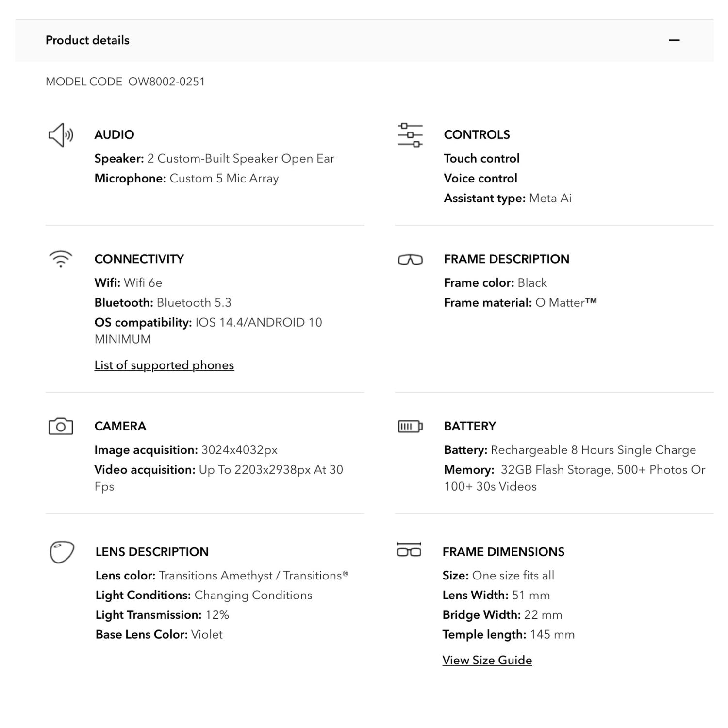Click the Lens Description lens icon

(62, 552)
